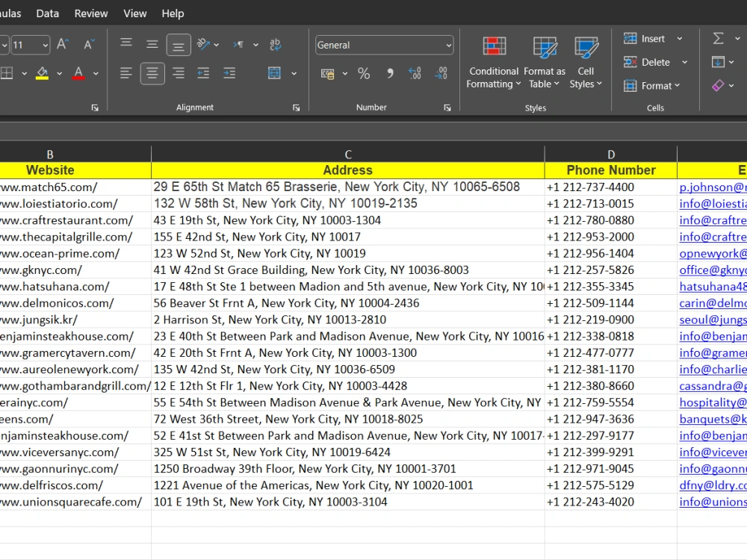Screen dimensions: 747x560
Task: Open Alignment dialog launcher
Action: (x=297, y=108)
